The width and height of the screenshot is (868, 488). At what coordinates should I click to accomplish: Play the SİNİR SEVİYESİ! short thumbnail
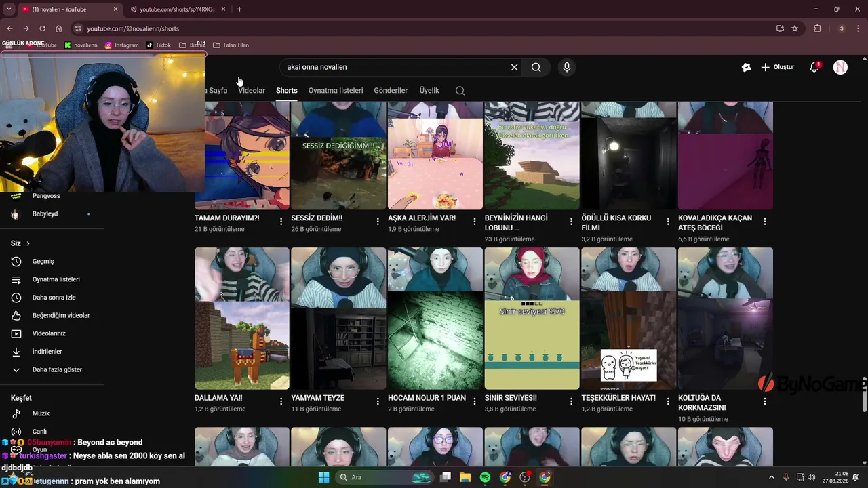click(x=532, y=319)
